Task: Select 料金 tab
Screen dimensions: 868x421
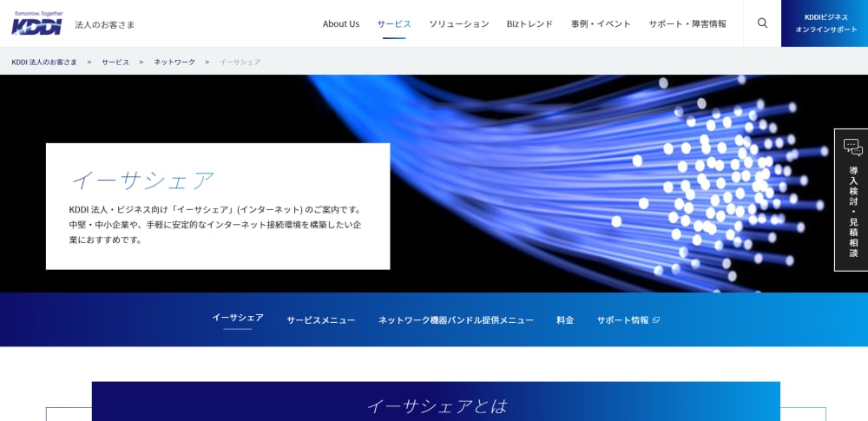Action: click(x=565, y=320)
